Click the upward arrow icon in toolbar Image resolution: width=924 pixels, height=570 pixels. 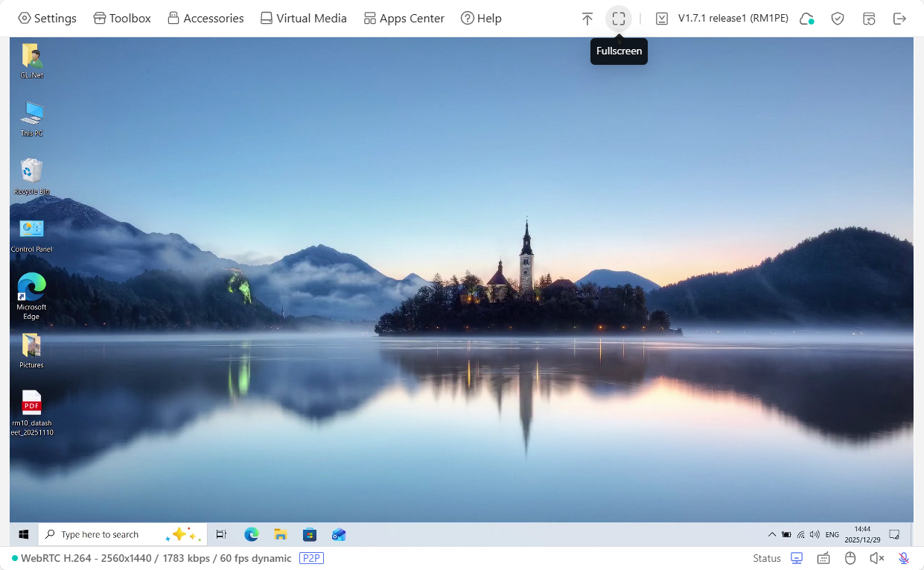pos(587,18)
